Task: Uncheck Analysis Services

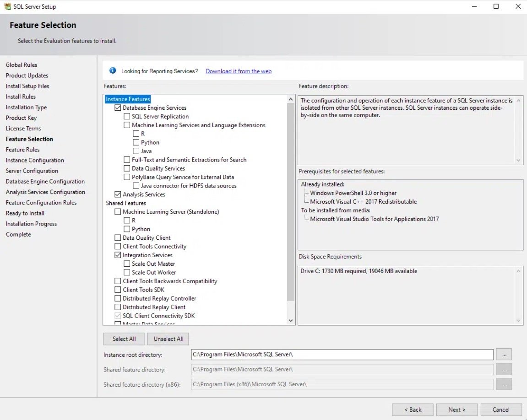Action: pyautogui.click(x=118, y=194)
